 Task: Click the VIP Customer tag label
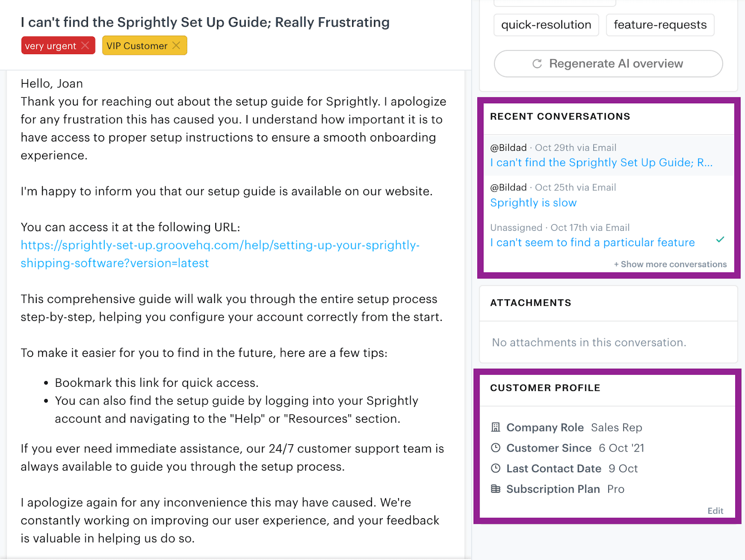click(137, 46)
